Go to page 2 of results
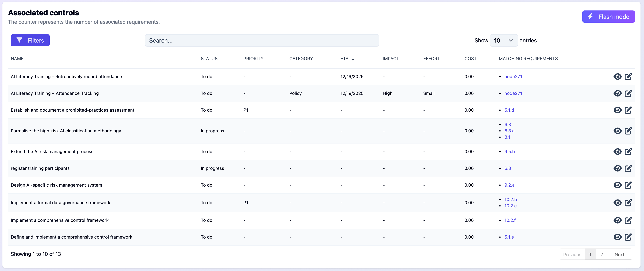 point(601,254)
